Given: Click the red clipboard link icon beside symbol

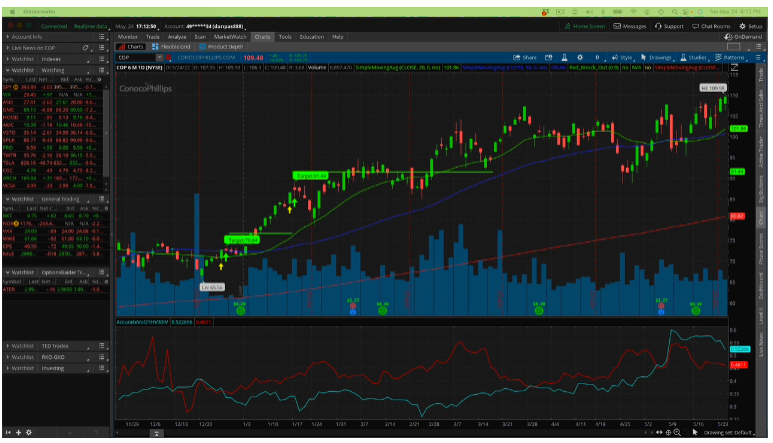Looking at the screenshot, I should (169, 58).
